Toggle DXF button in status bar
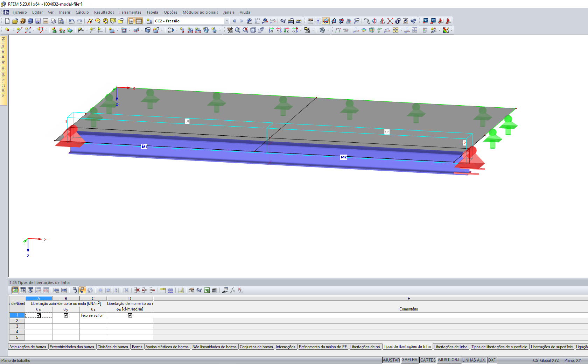This screenshot has height=364, width=588. (492, 360)
